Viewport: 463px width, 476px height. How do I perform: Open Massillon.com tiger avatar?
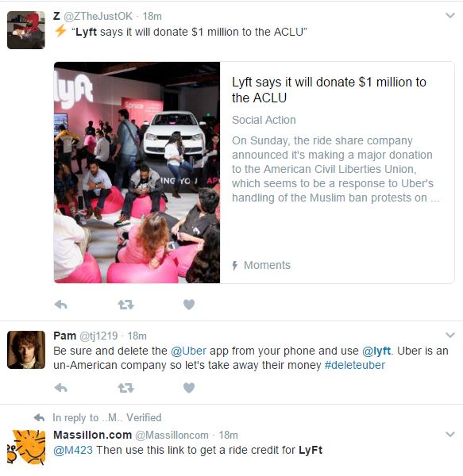26,447
